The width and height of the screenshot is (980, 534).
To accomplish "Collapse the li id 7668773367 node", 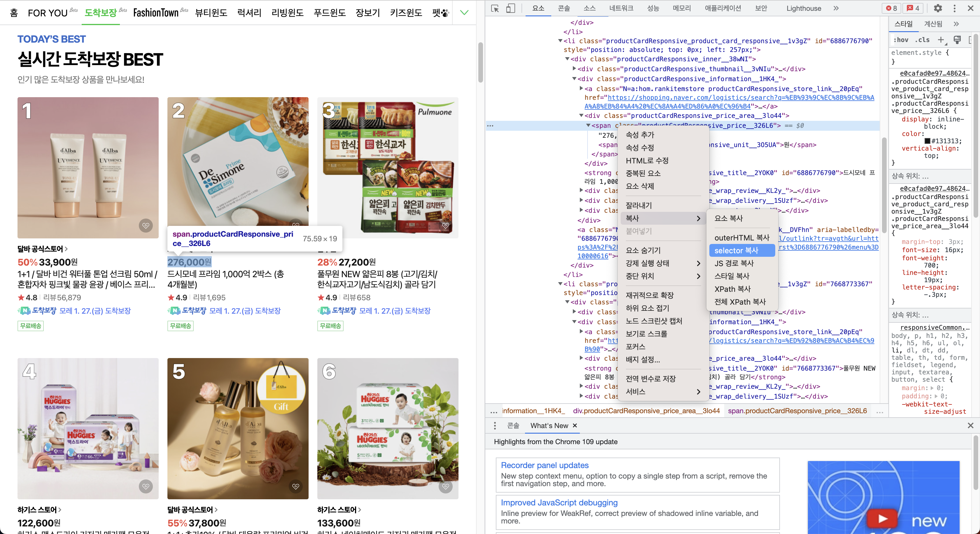I will 560,284.
